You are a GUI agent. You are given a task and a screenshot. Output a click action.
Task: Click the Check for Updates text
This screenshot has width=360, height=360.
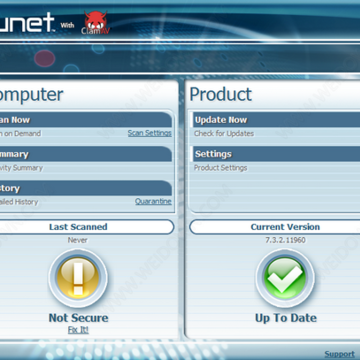click(x=224, y=134)
